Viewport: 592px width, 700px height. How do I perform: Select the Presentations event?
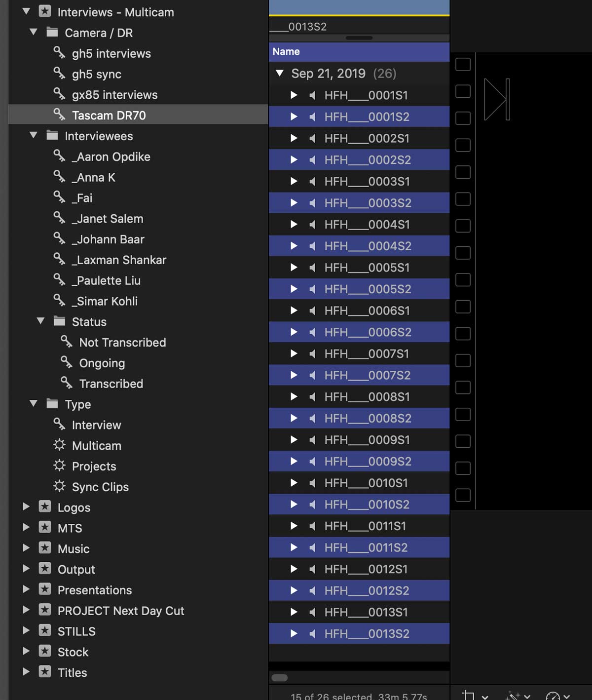[95, 590]
